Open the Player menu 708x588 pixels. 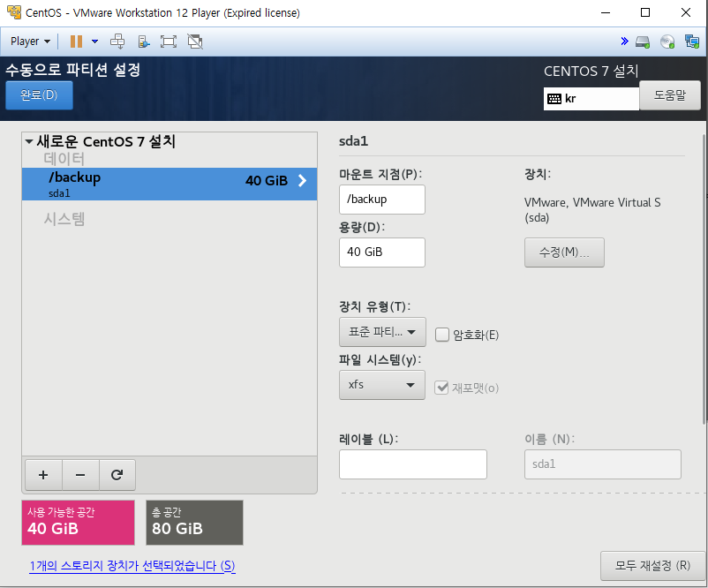point(30,41)
